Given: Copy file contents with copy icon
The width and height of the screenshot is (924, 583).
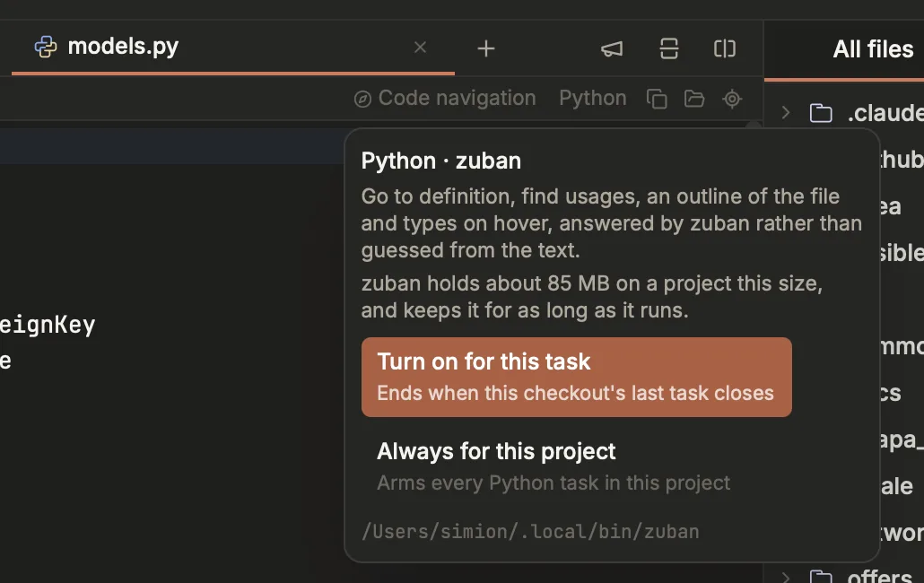Looking at the screenshot, I should pyautogui.click(x=657, y=99).
